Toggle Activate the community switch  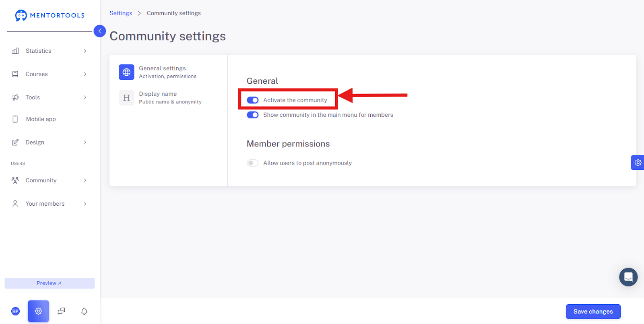pyautogui.click(x=253, y=100)
